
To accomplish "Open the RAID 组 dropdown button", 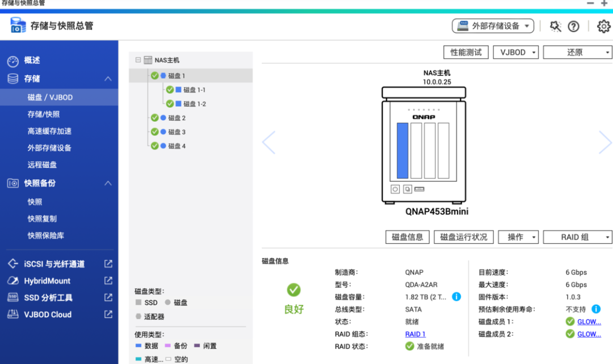I will point(577,237).
